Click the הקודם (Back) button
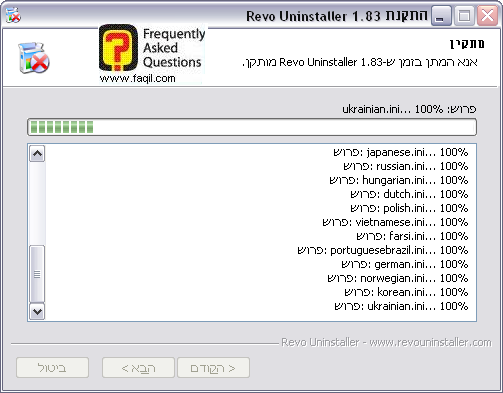Image resolution: width=503 pixels, height=393 pixels. tap(213, 368)
